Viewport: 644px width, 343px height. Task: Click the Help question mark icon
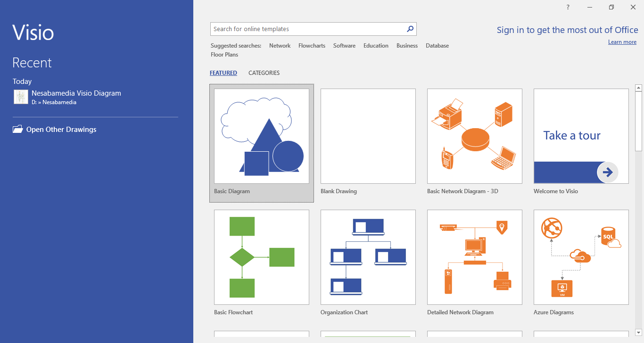pyautogui.click(x=568, y=7)
